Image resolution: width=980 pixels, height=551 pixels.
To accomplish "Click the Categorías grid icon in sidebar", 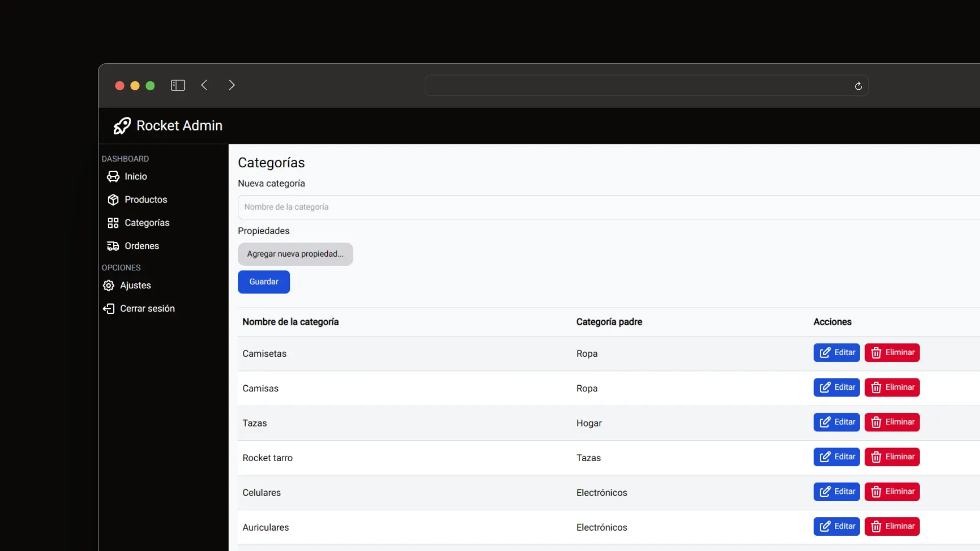I will point(113,223).
